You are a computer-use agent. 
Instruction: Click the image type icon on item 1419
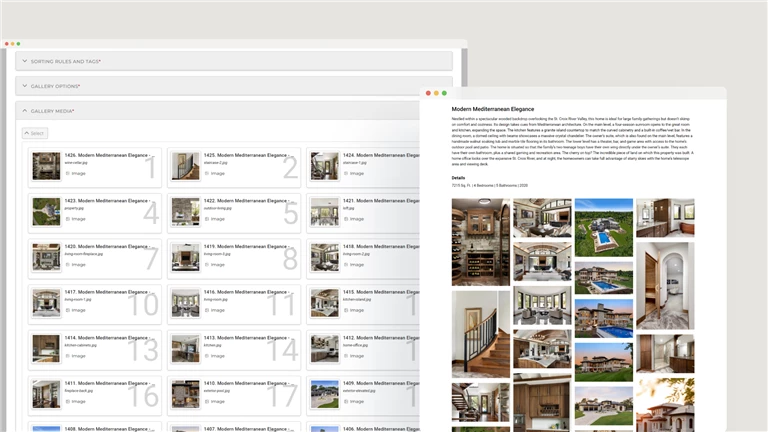click(207, 264)
